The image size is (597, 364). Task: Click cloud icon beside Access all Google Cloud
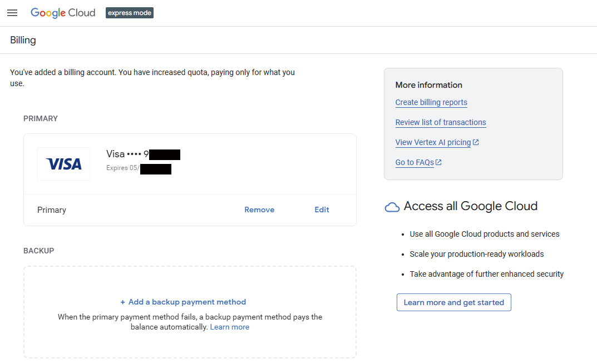click(x=392, y=207)
